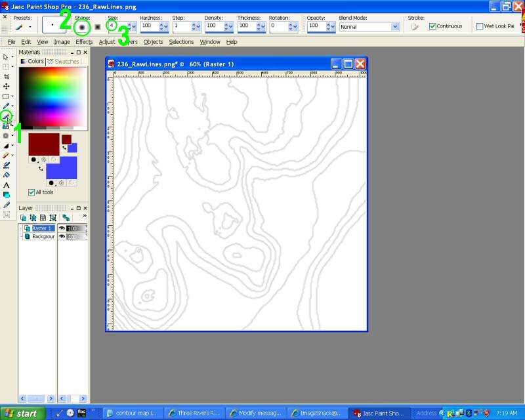Switch to the Swatches tab
Viewport: 525px width, 420px height.
tap(63, 61)
